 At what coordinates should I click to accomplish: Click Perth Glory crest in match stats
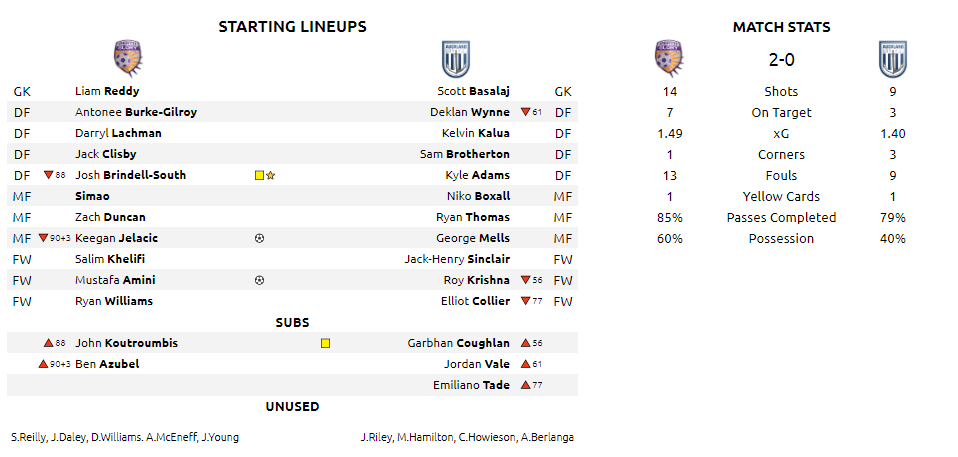click(669, 59)
